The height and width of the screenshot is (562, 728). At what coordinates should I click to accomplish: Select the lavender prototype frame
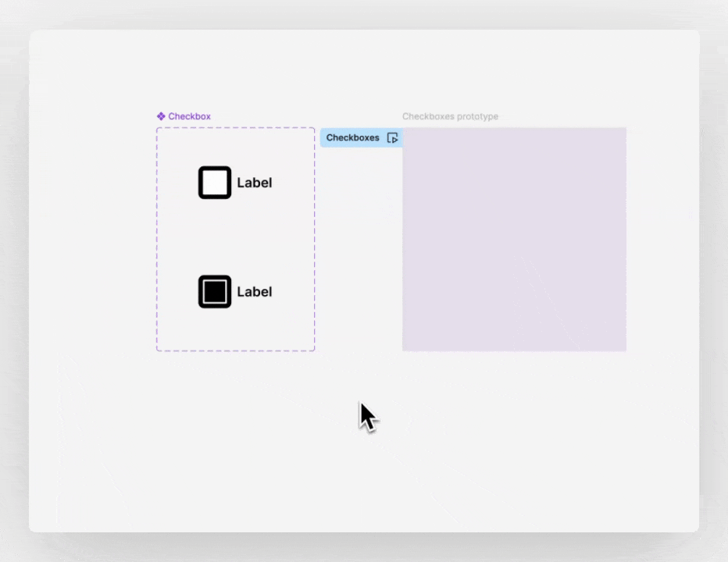514,239
